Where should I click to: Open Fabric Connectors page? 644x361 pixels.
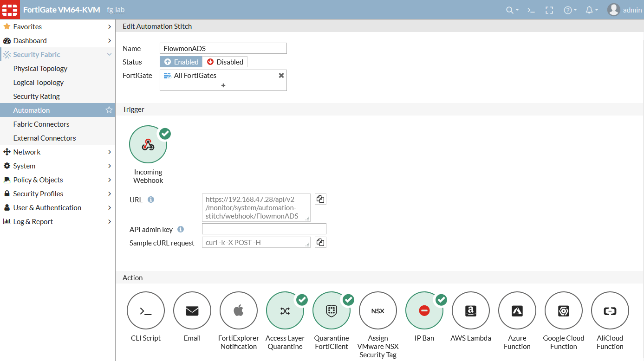pos(41,124)
